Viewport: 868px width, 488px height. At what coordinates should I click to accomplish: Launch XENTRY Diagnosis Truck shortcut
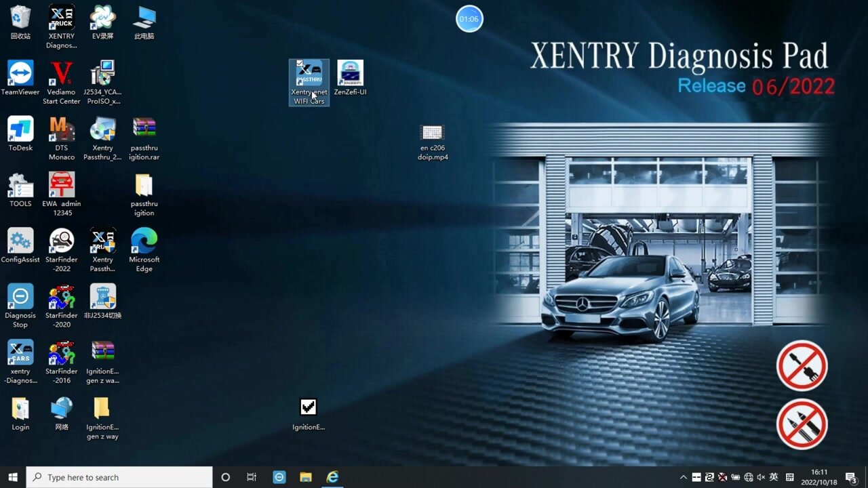tap(62, 27)
